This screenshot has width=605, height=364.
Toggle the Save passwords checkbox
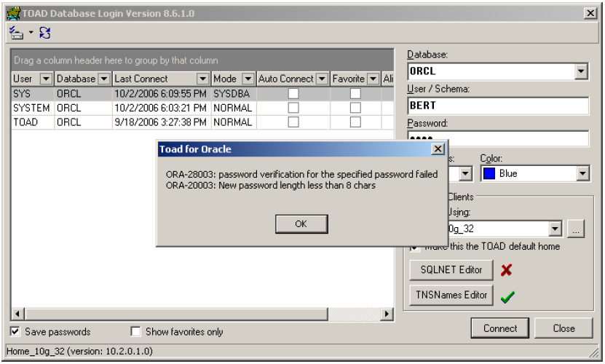(x=15, y=331)
